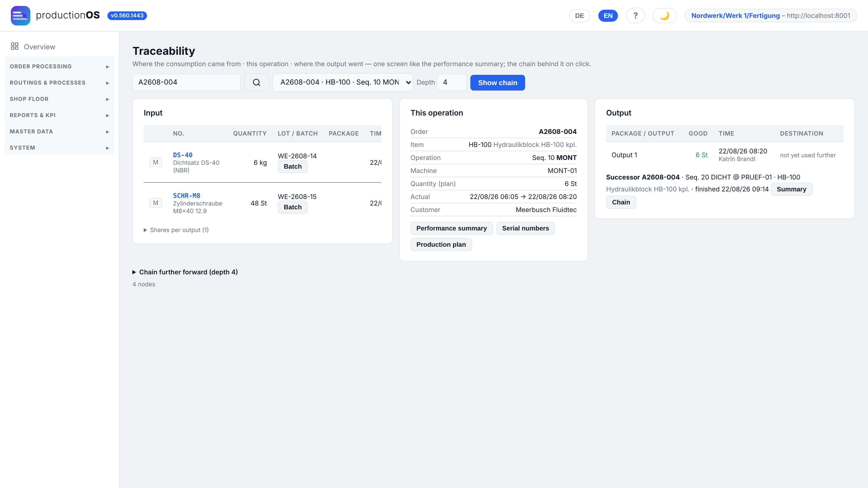Click LOT / BATCH column header
The height and width of the screenshot is (488, 868).
pos(298,133)
